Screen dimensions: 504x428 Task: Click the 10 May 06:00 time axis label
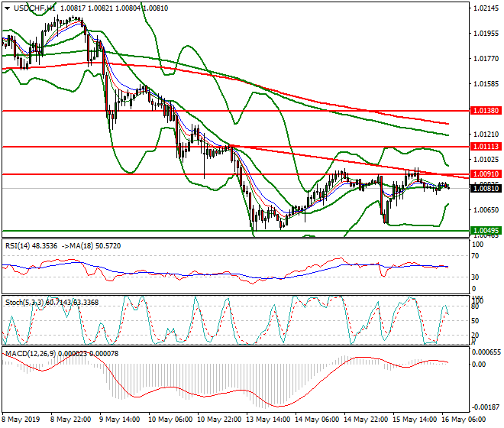pyautogui.click(x=170, y=420)
